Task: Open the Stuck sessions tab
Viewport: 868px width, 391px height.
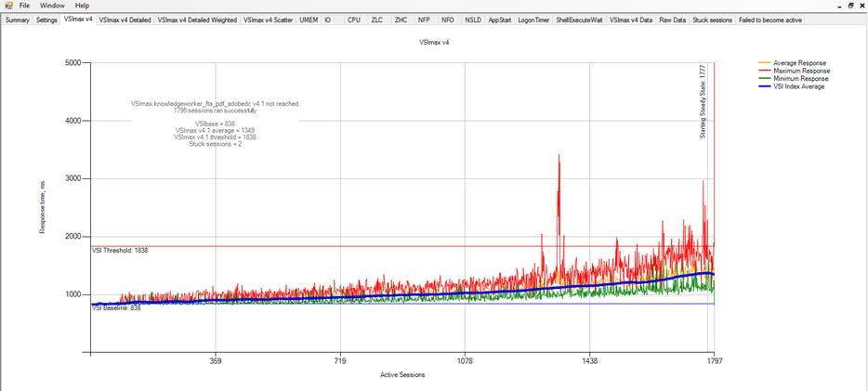Action: [713, 20]
